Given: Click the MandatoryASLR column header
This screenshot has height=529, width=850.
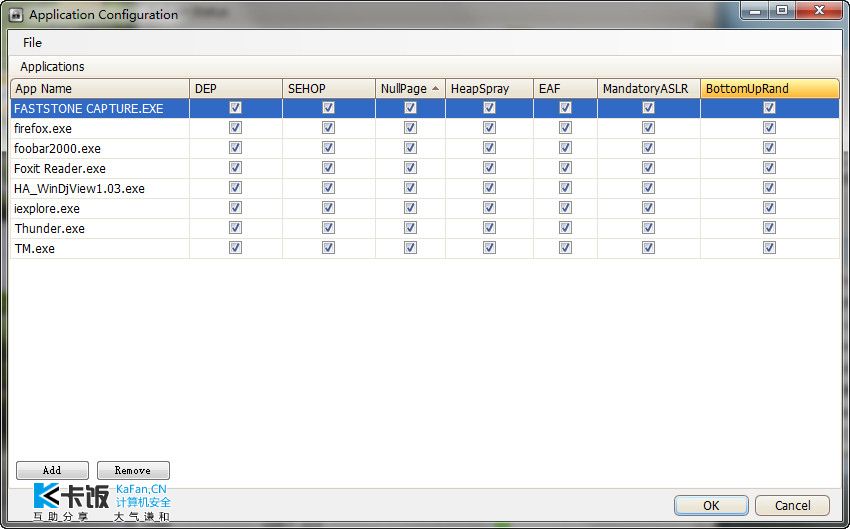Looking at the screenshot, I should point(649,89).
